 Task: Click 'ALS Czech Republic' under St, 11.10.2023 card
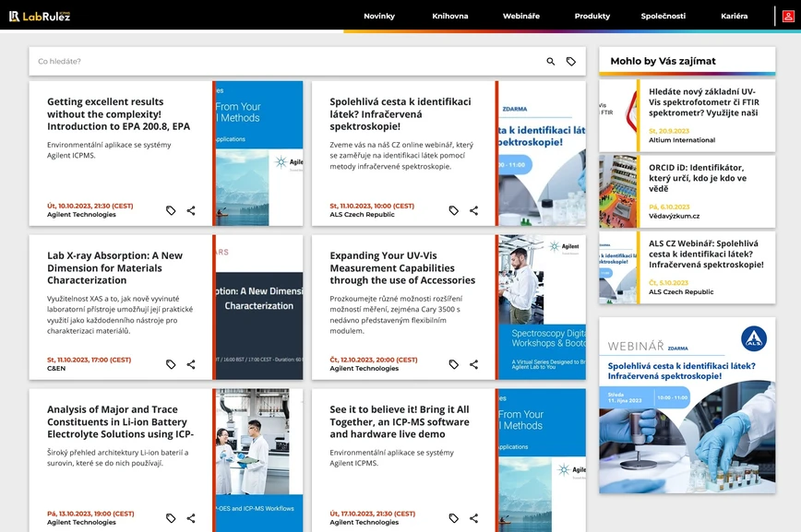362,215
